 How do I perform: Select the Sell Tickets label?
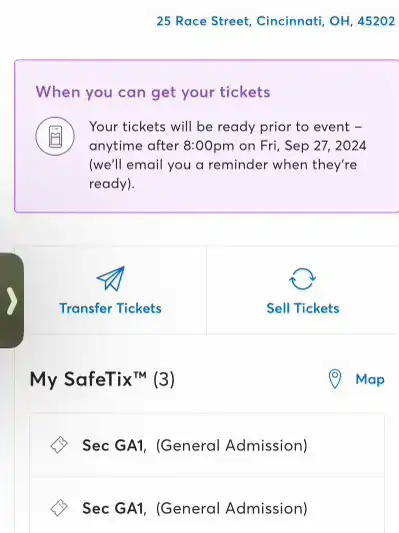pos(303,308)
